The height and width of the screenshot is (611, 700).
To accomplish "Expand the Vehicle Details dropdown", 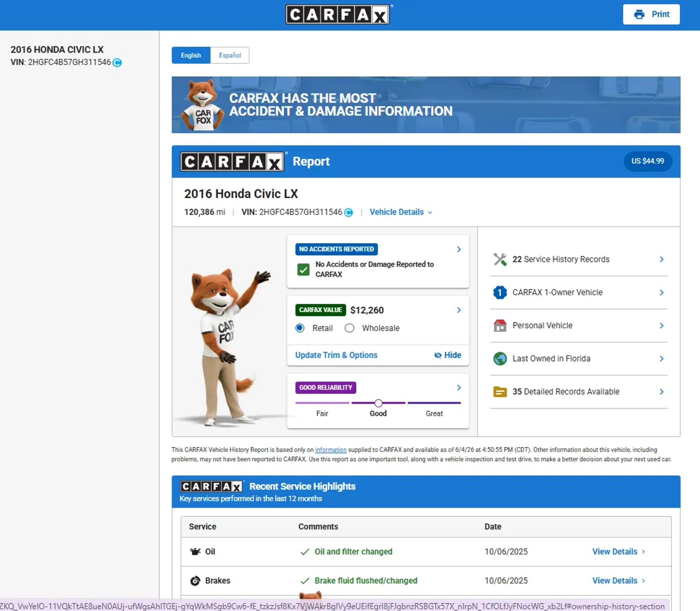I will (x=401, y=212).
